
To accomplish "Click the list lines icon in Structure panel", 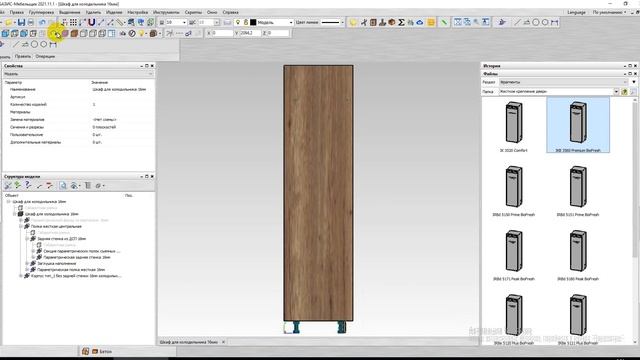I will (x=88, y=186).
